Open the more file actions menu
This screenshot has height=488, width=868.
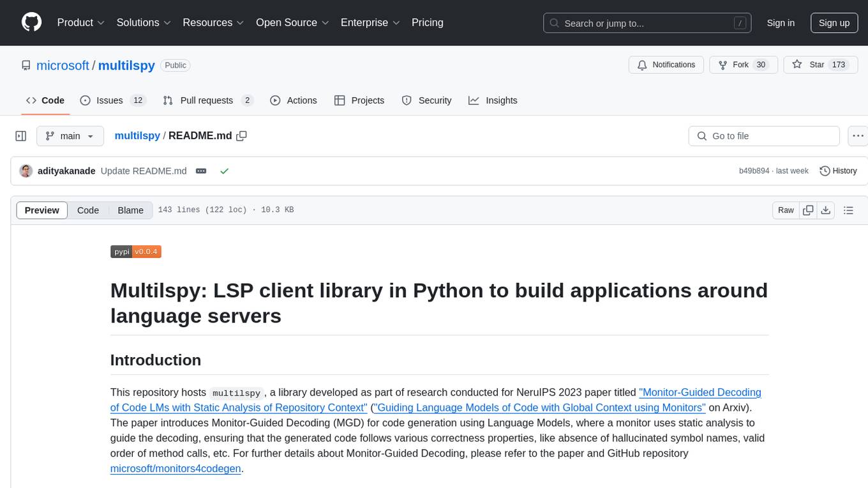(x=858, y=136)
